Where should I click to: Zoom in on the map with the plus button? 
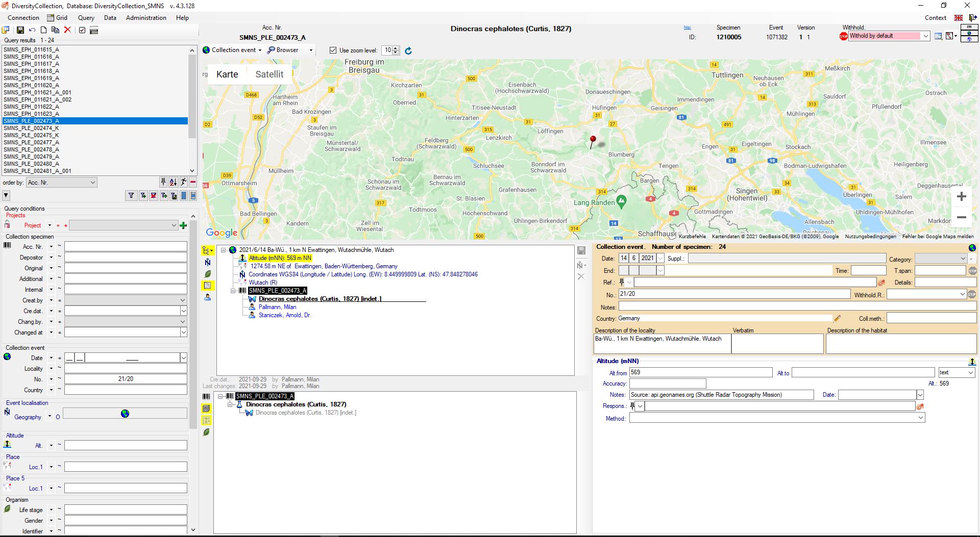pyautogui.click(x=962, y=196)
